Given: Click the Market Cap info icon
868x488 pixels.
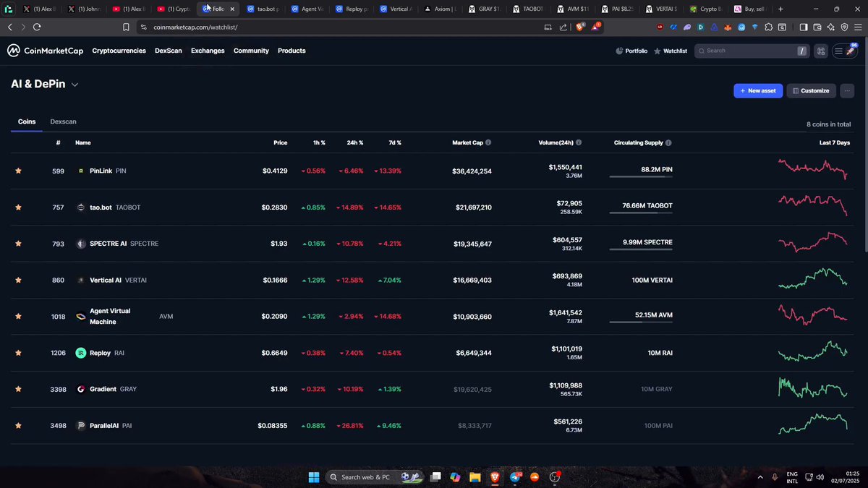Looking at the screenshot, I should click(x=488, y=143).
